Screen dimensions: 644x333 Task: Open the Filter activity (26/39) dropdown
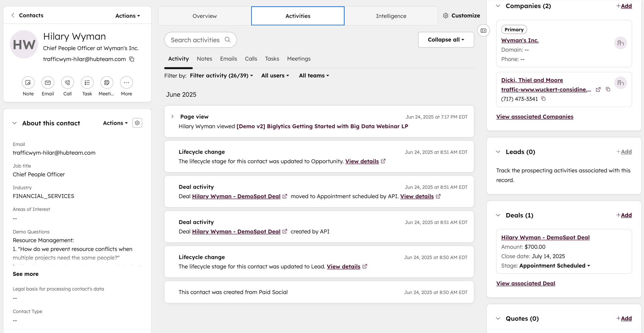tap(221, 75)
